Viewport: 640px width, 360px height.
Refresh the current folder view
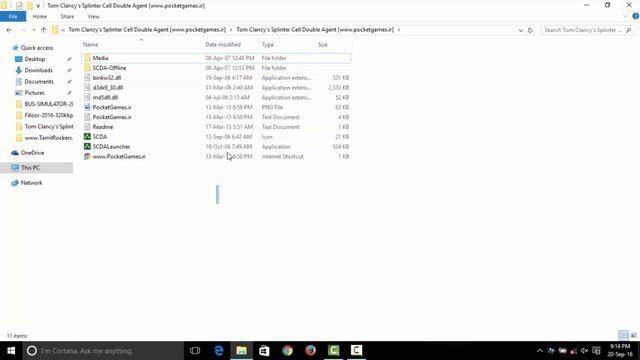click(x=530, y=30)
